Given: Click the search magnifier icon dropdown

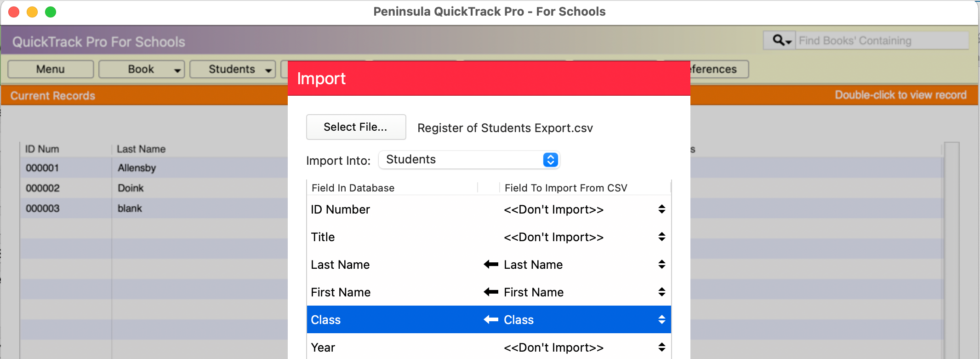Looking at the screenshot, I should pyautogui.click(x=781, y=41).
